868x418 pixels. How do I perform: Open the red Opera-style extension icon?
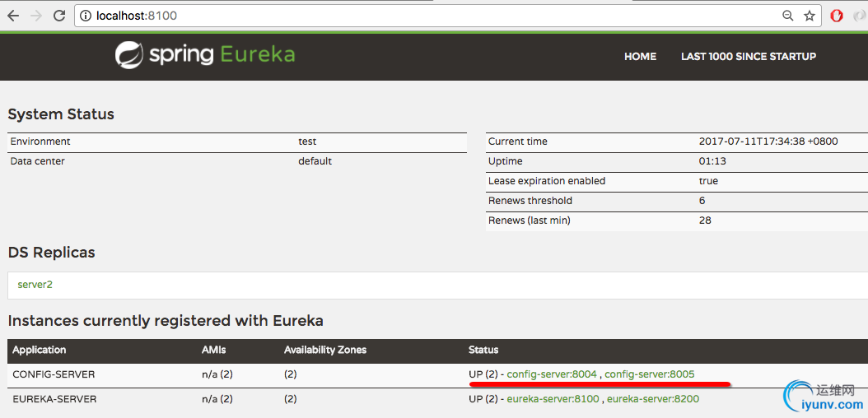click(x=837, y=16)
